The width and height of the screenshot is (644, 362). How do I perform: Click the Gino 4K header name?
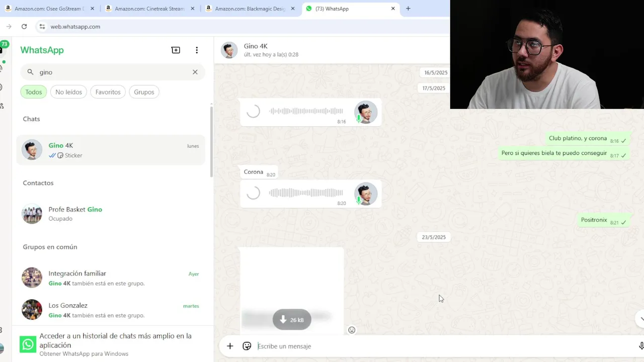[x=256, y=46]
